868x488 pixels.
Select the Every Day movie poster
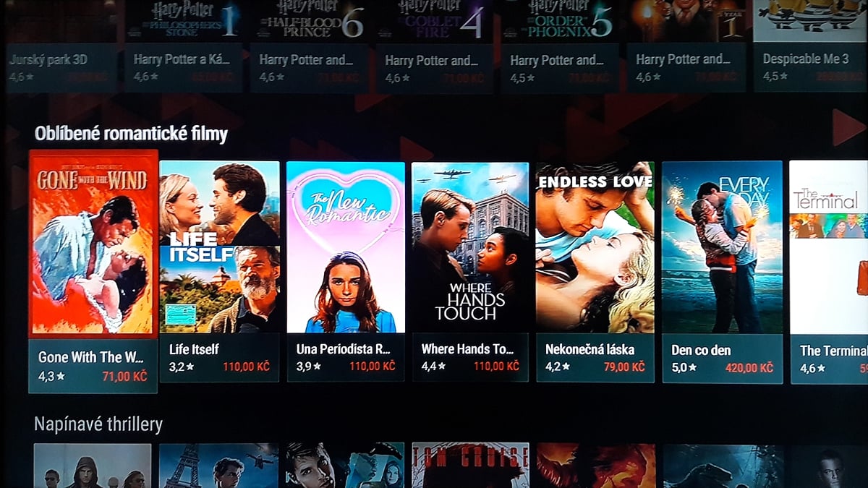tap(722, 247)
